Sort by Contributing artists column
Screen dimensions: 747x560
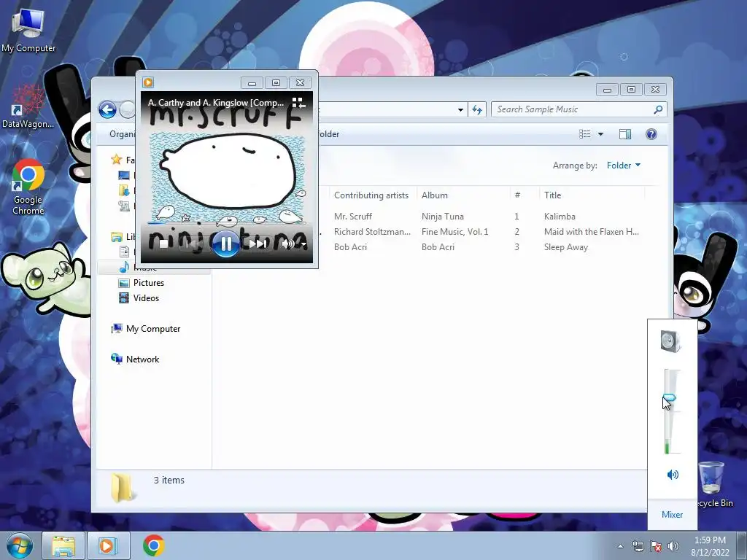[x=371, y=195]
